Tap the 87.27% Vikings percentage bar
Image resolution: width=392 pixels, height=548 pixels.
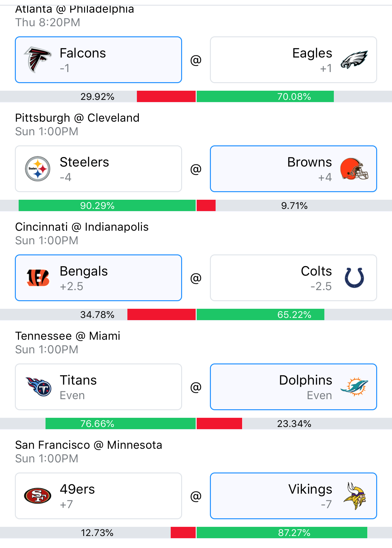tap(282, 533)
